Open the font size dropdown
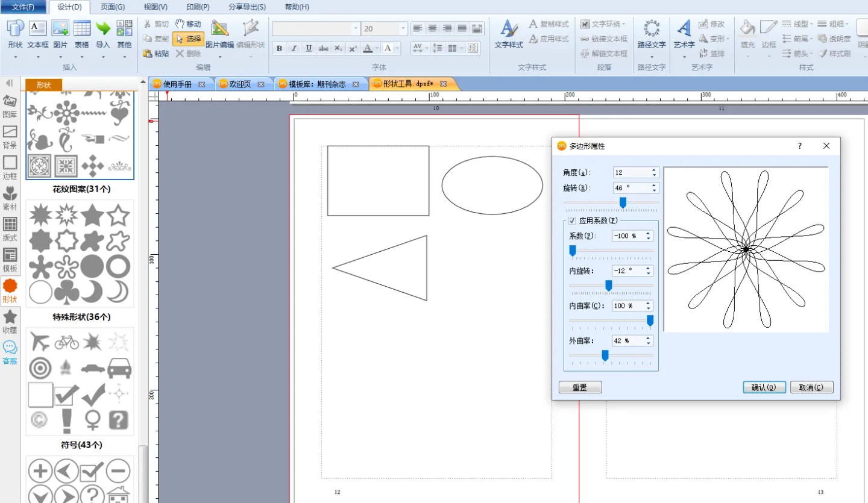The image size is (868, 503). [403, 29]
